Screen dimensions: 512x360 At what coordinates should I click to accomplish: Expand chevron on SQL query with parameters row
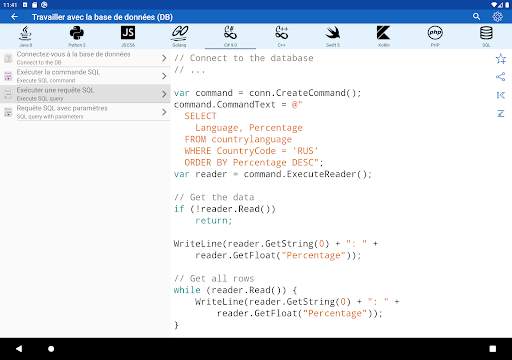[x=164, y=112]
